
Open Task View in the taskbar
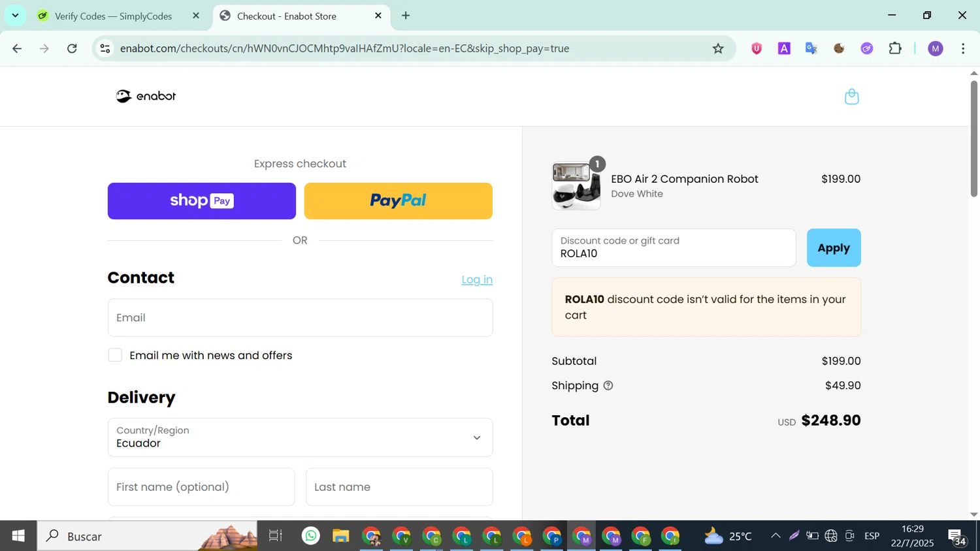coord(276,536)
